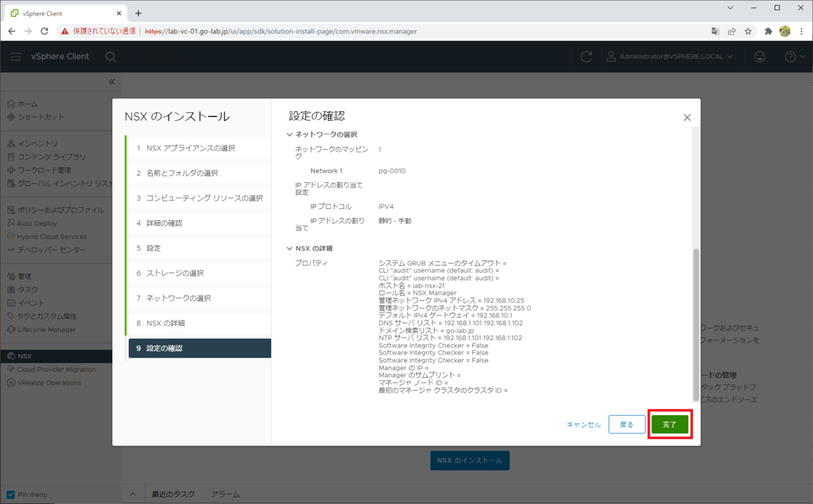Open the Chrome three-dot menu
The height and width of the screenshot is (504, 813).
[x=801, y=31]
